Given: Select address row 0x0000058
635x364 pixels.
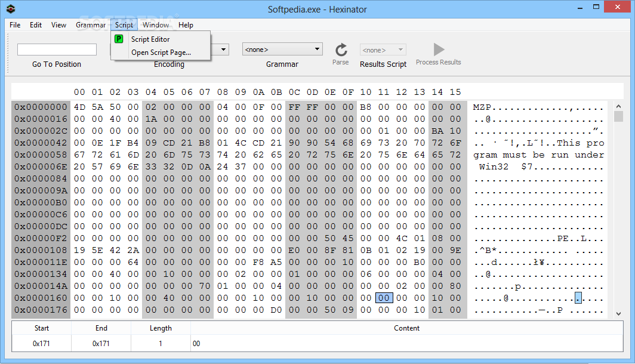Looking at the screenshot, I should [41, 155].
